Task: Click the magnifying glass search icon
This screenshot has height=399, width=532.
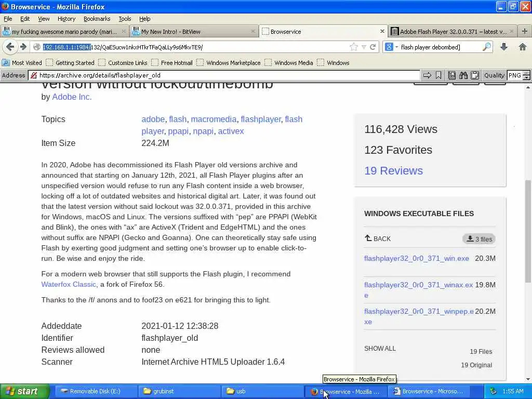Action: 487,47
